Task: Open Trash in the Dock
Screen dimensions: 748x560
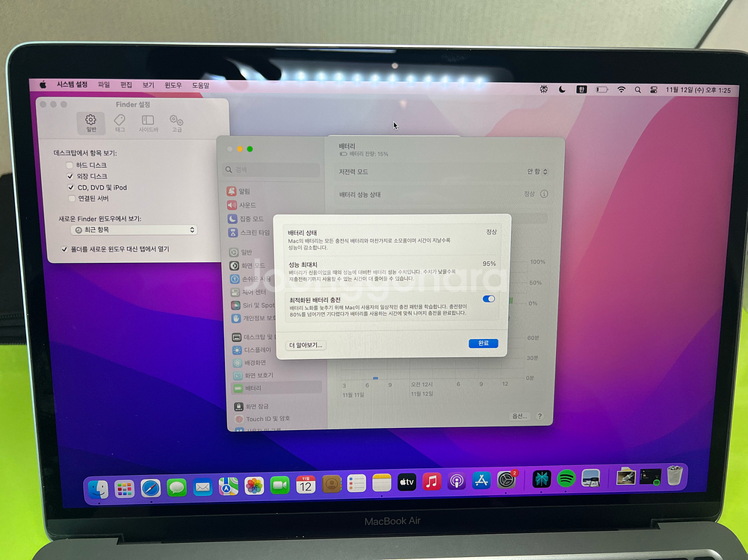Action: (x=675, y=476)
